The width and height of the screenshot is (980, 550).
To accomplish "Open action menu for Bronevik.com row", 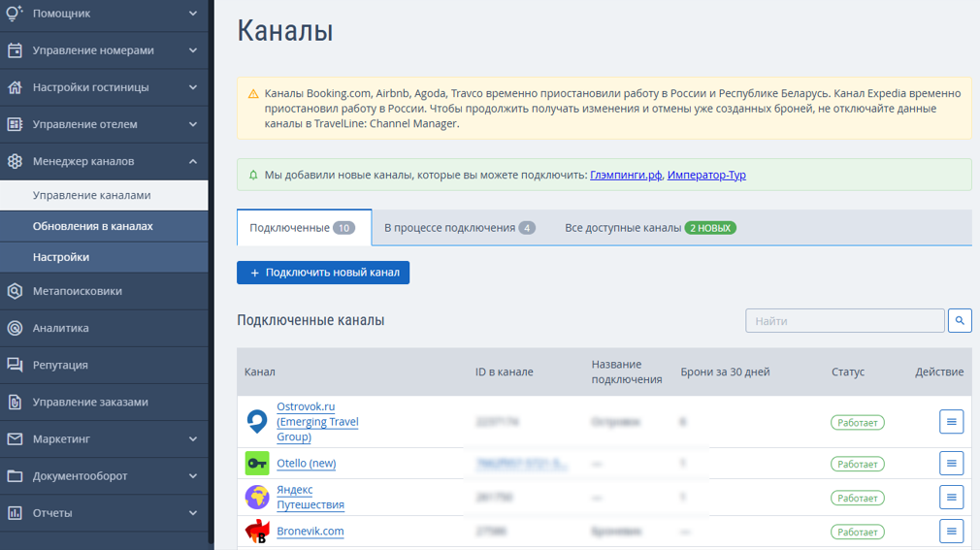I will point(951,532).
